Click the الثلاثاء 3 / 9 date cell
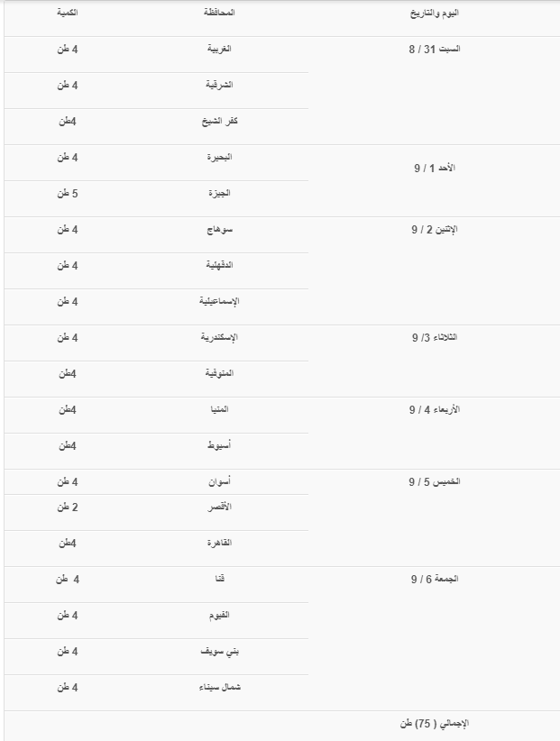The height and width of the screenshot is (741, 560). (x=435, y=338)
